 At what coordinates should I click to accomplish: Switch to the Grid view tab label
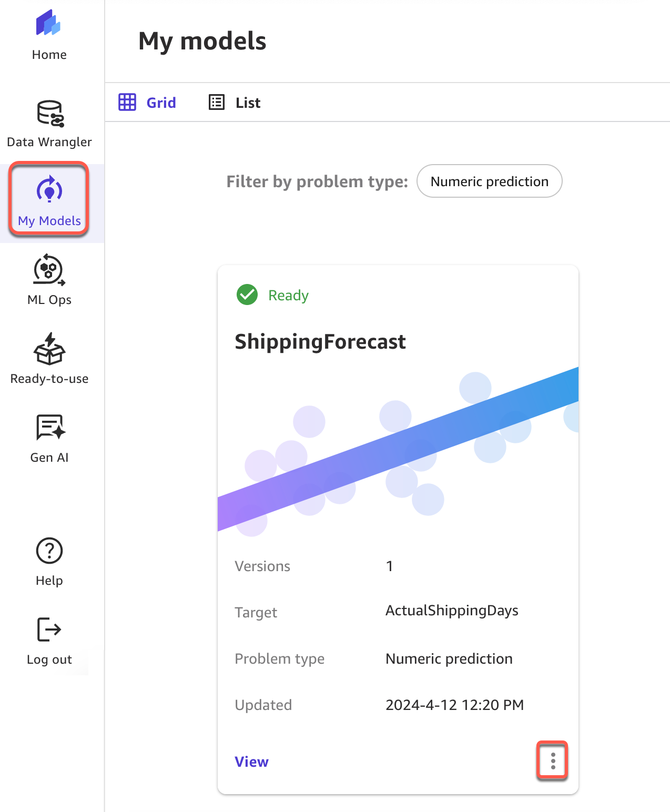[161, 103]
